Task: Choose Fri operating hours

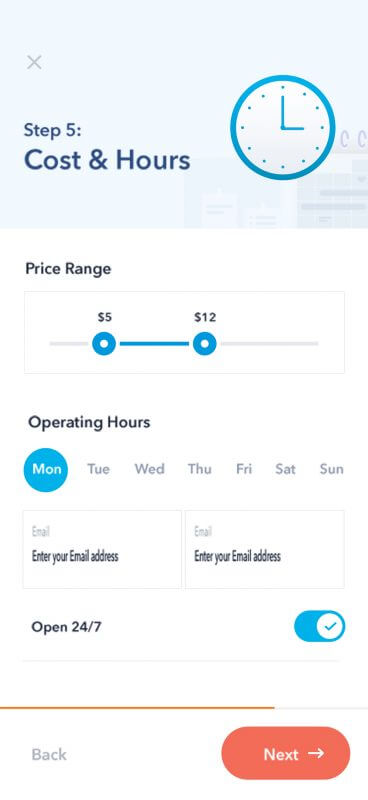Action: pos(244,469)
